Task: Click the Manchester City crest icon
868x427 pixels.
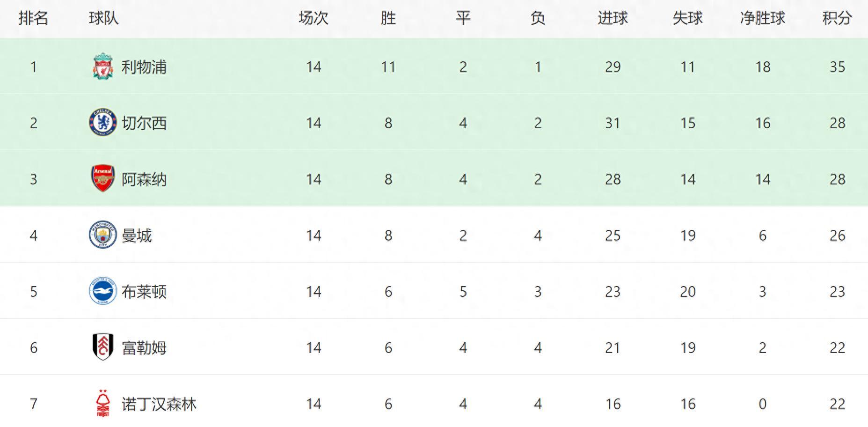Action: (x=102, y=235)
